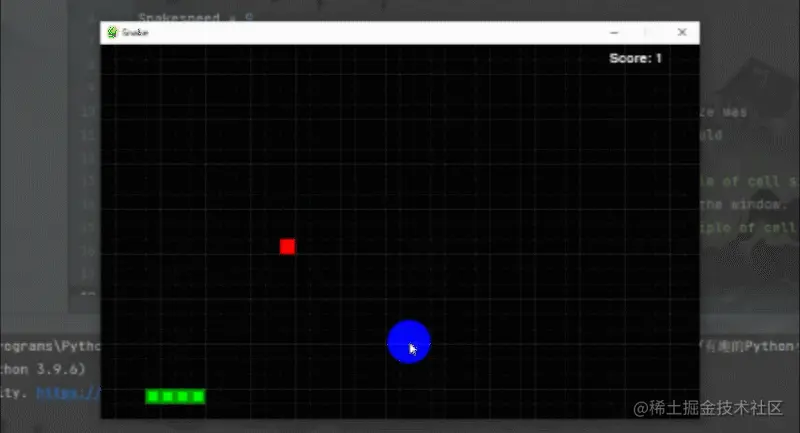
Task: Open the blue https link in terminal
Action: 68,393
